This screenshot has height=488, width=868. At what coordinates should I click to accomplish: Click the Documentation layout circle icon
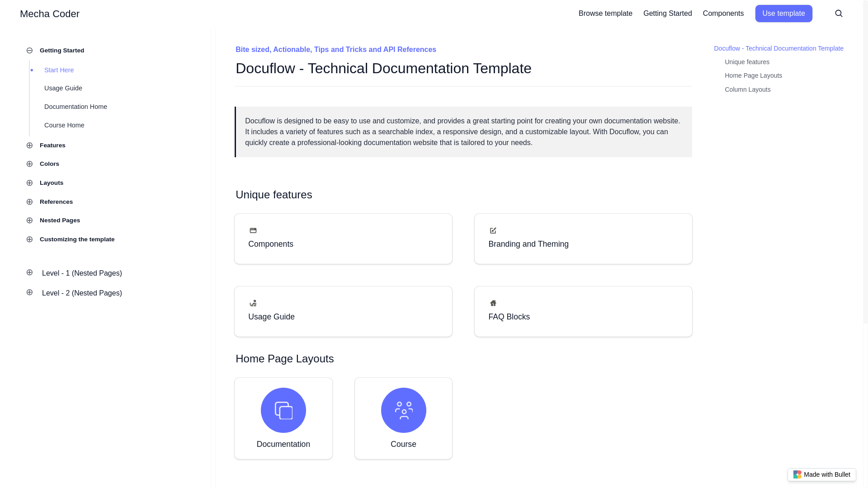283,410
